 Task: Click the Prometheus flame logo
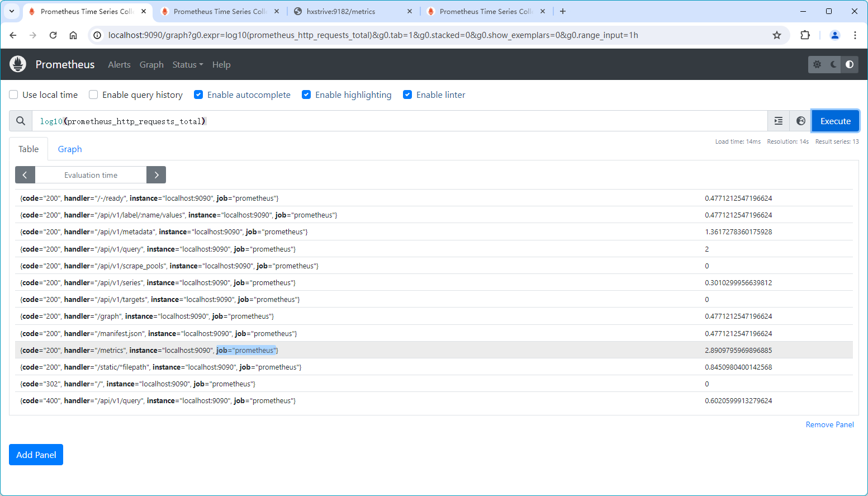(x=18, y=64)
